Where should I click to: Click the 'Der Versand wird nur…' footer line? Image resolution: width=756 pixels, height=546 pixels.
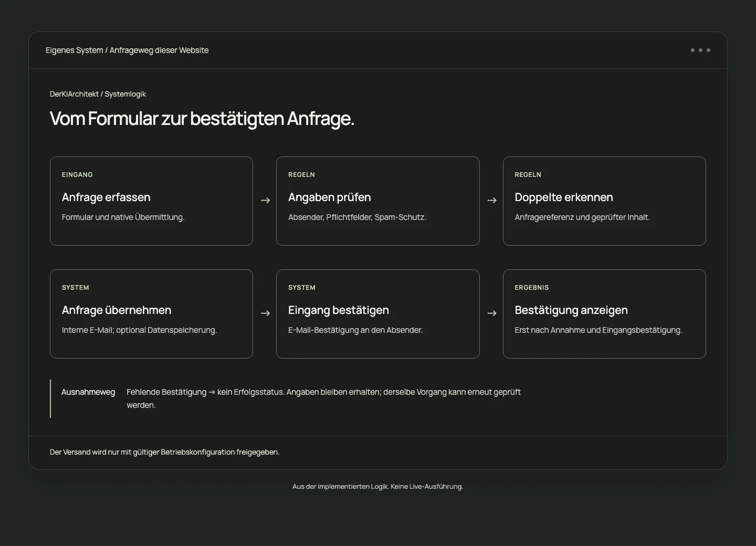pyautogui.click(x=165, y=452)
